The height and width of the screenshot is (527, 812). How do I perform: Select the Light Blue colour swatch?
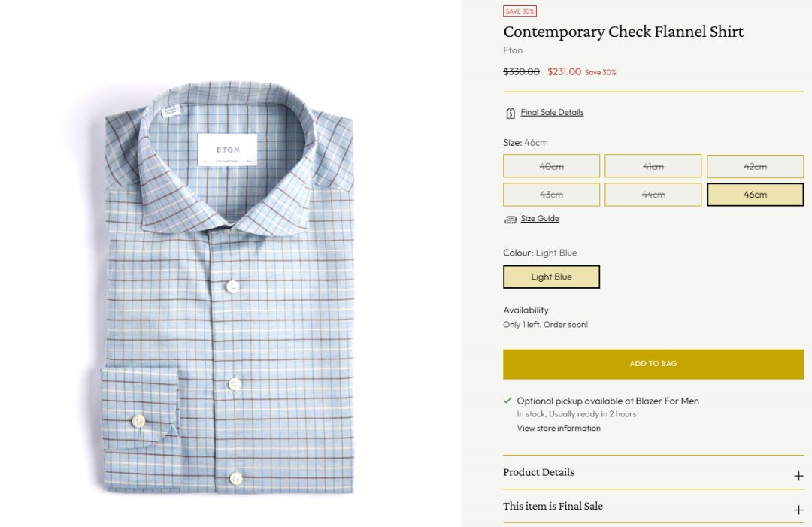(551, 277)
